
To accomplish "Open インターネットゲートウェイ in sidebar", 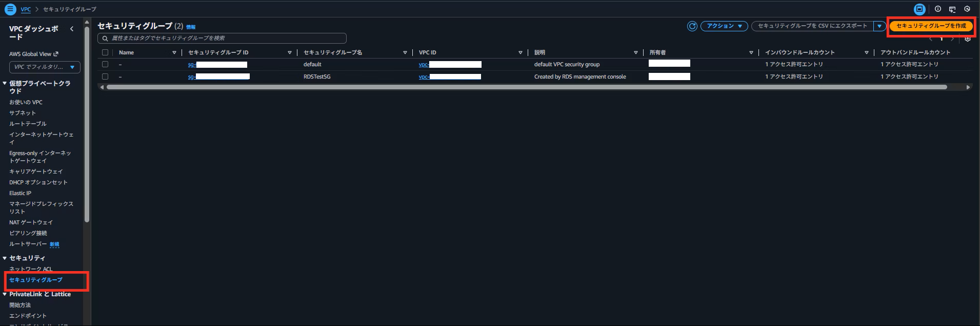I will [42, 138].
